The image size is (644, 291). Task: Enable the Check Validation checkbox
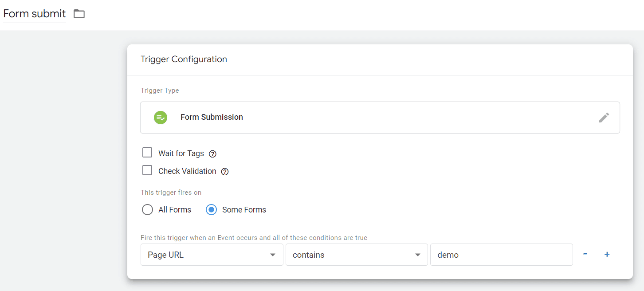tap(147, 170)
